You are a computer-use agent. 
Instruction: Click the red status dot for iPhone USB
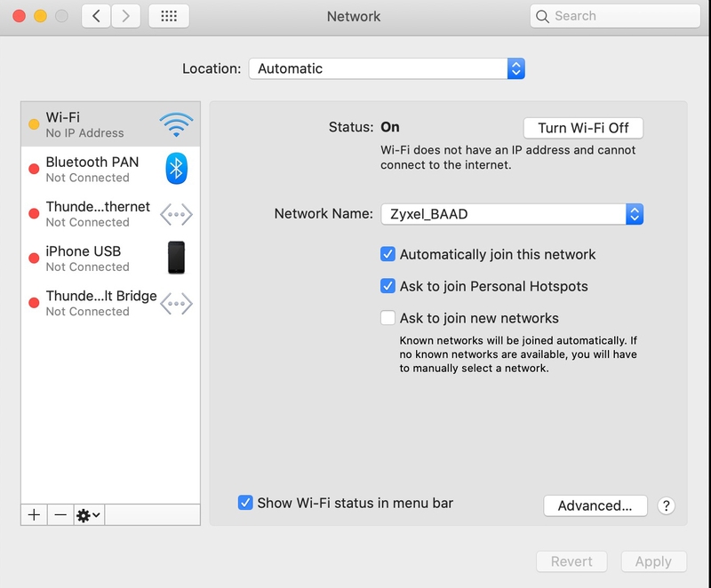click(34, 258)
